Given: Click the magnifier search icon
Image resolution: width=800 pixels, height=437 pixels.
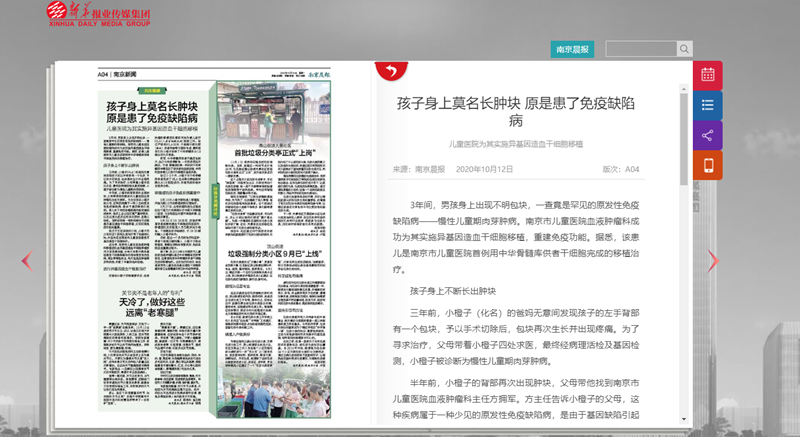Looking at the screenshot, I should pyautogui.click(x=684, y=49).
